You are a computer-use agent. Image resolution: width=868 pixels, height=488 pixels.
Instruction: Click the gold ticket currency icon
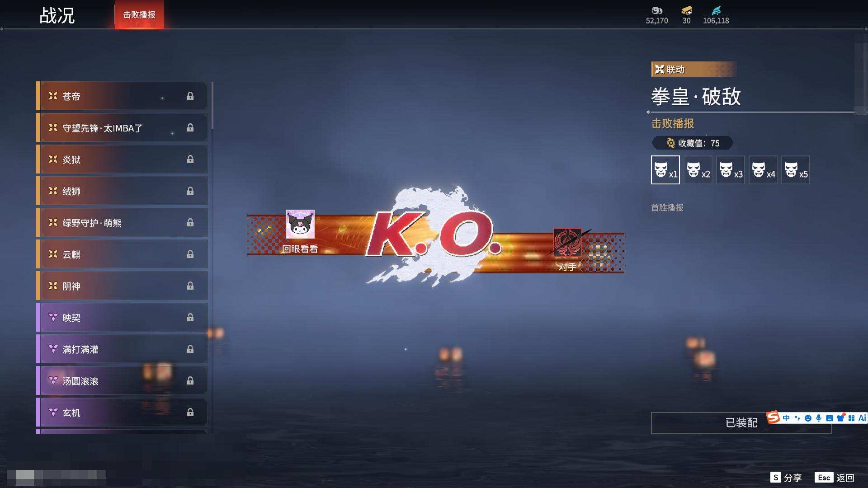pos(686,10)
